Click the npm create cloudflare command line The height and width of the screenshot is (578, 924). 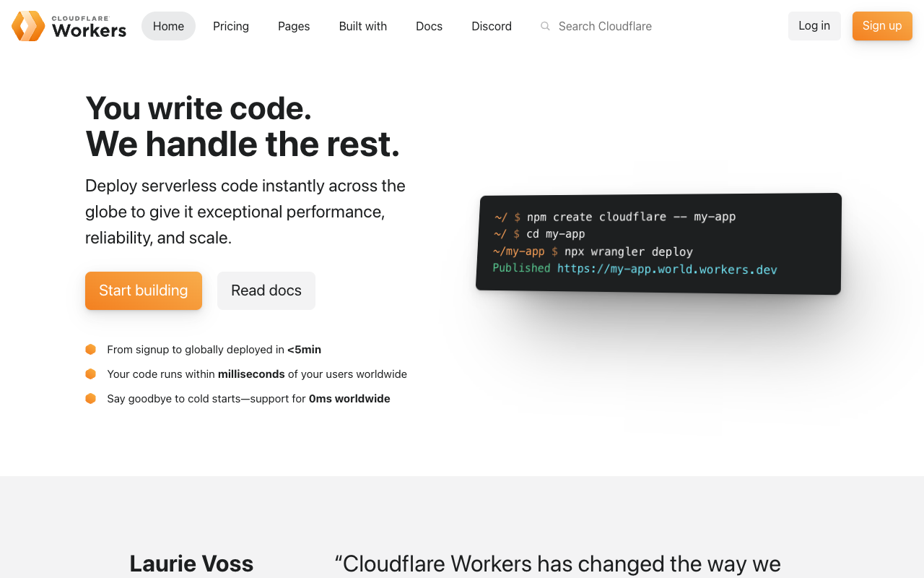coord(631,217)
